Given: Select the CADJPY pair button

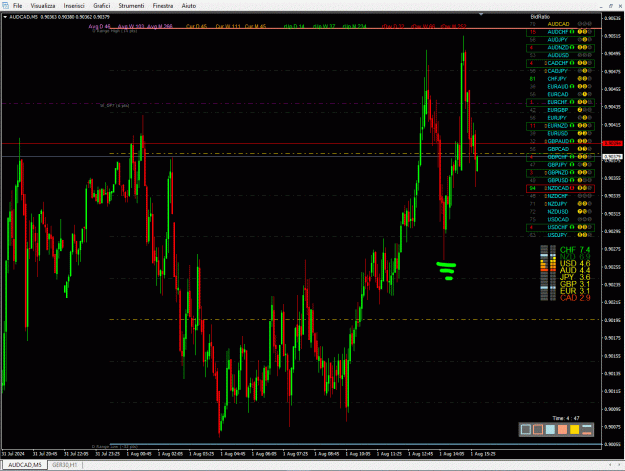Looking at the screenshot, I should (x=557, y=71).
